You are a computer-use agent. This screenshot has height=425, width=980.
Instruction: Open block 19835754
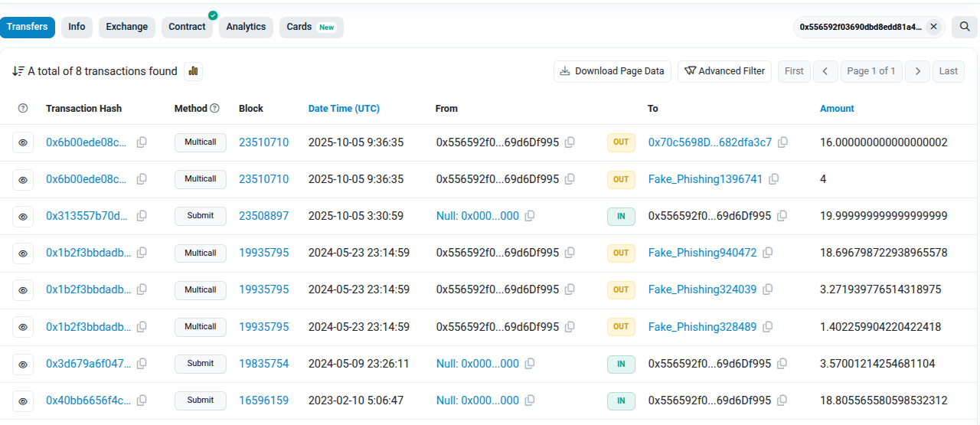[x=264, y=364]
